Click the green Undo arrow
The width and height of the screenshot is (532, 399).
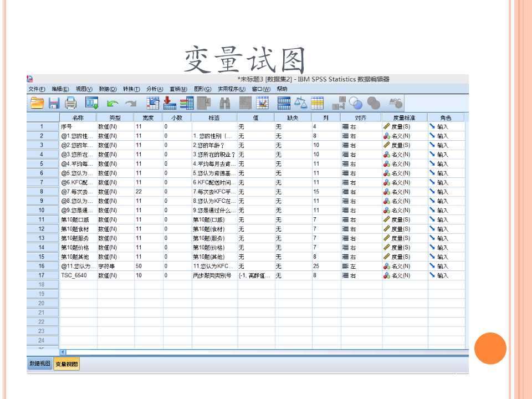tap(112, 104)
